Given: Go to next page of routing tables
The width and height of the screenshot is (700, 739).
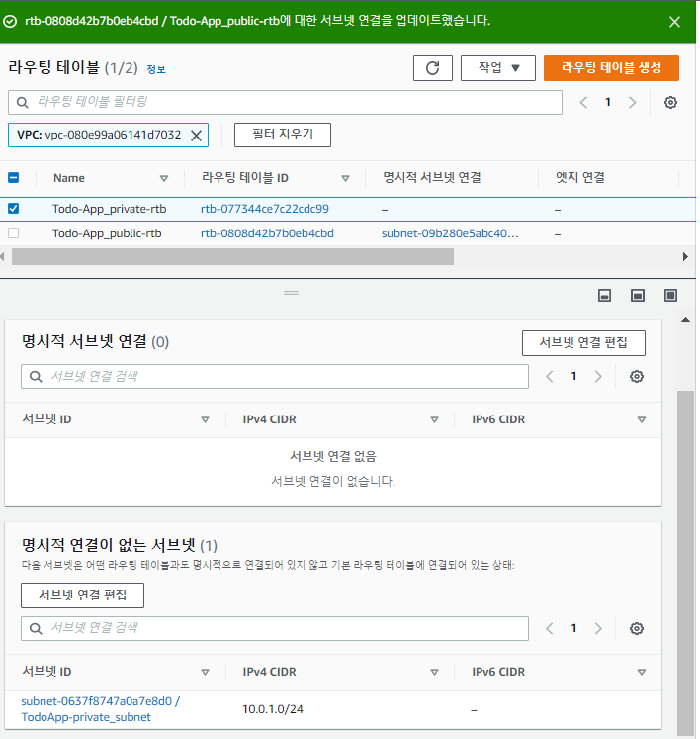Looking at the screenshot, I should [x=633, y=102].
